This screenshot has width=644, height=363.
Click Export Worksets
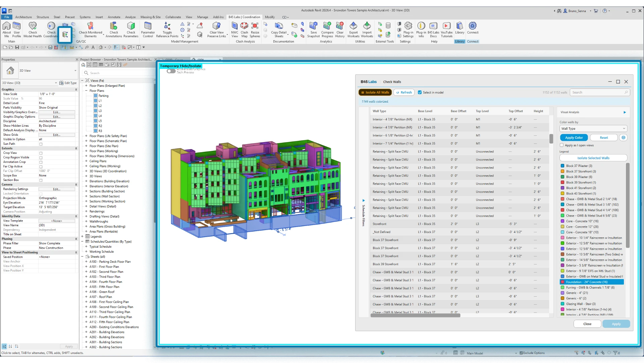tap(353, 29)
